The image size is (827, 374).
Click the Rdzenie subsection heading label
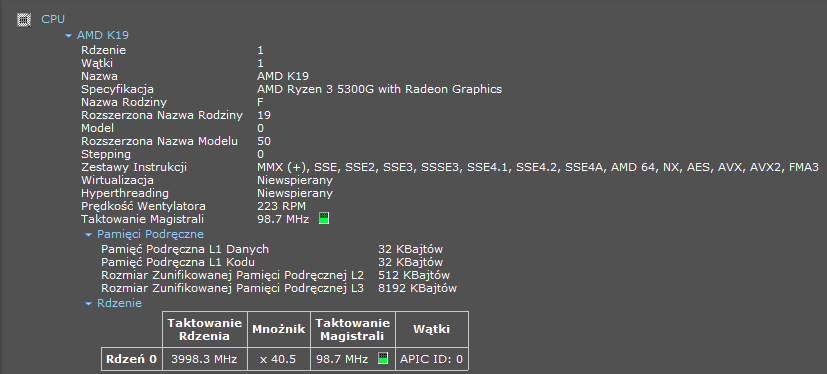click(x=119, y=303)
